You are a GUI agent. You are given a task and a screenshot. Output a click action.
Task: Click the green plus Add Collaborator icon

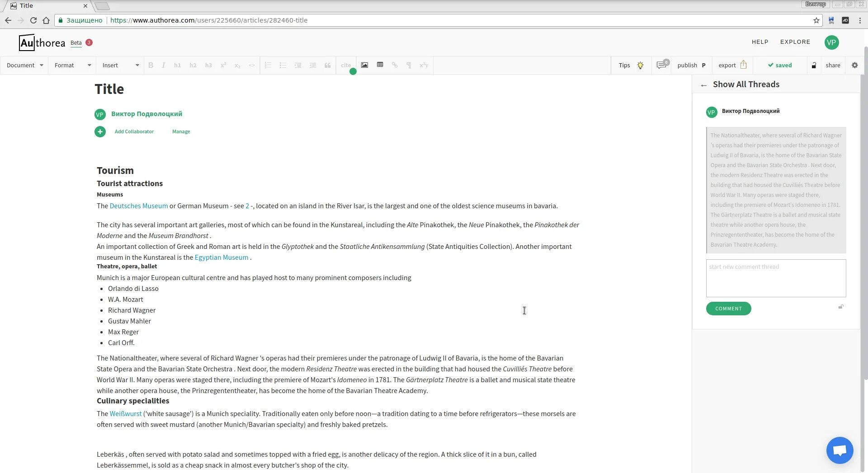[100, 131]
